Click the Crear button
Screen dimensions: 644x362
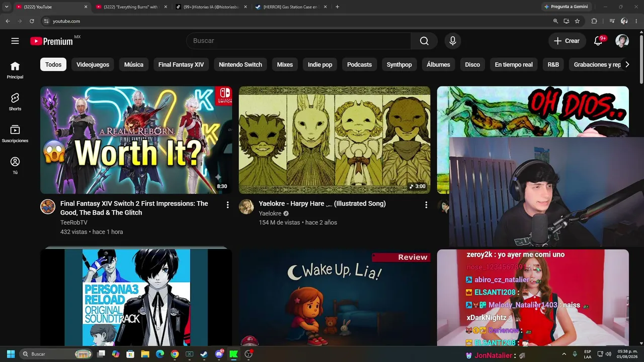(567, 41)
